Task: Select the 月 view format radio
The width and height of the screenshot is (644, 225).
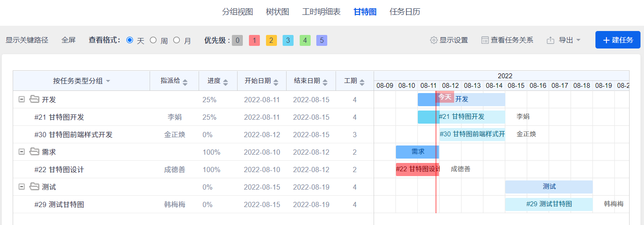Action: pos(176,40)
